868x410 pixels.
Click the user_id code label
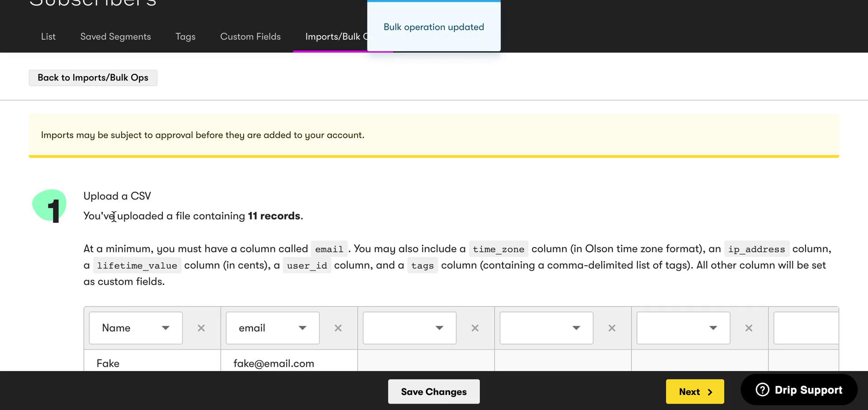coord(307,266)
